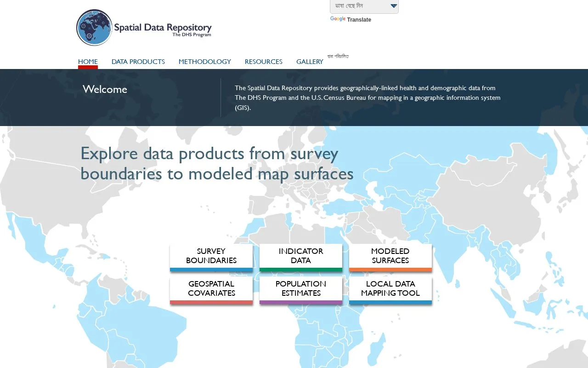Image resolution: width=588 pixels, height=368 pixels.
Task: Click the Google Translate link
Action: [x=351, y=19]
